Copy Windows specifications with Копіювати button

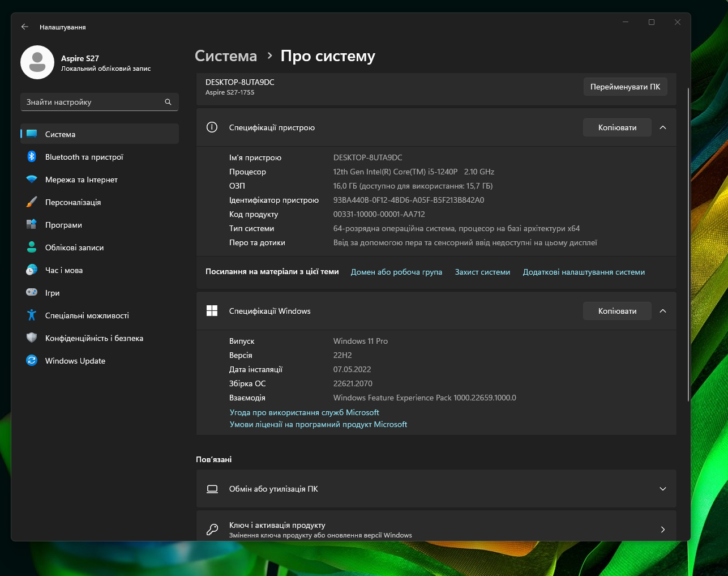coord(617,311)
